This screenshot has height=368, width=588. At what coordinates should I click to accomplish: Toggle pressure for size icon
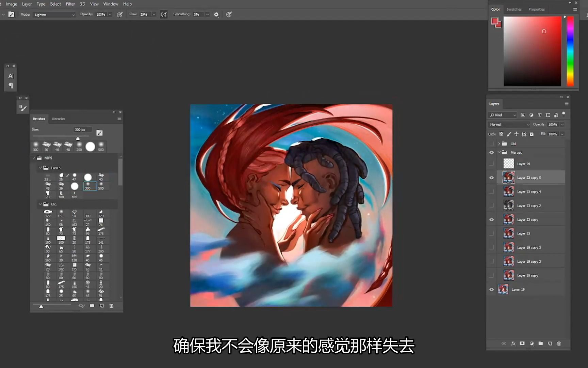point(229,14)
